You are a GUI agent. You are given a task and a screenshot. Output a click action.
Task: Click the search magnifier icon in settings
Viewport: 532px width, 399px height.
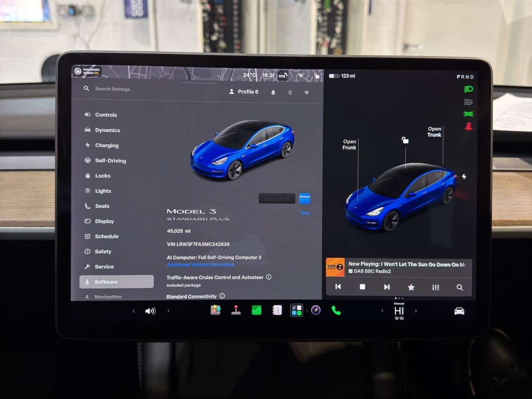tap(86, 89)
